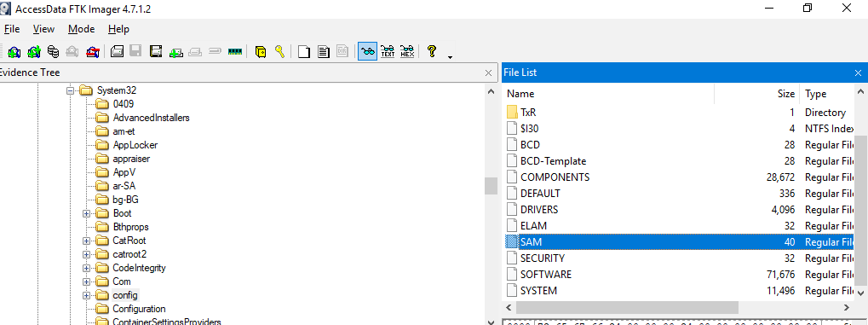868x325 pixels.
Task: Select the AppLocker folder
Action: click(135, 145)
